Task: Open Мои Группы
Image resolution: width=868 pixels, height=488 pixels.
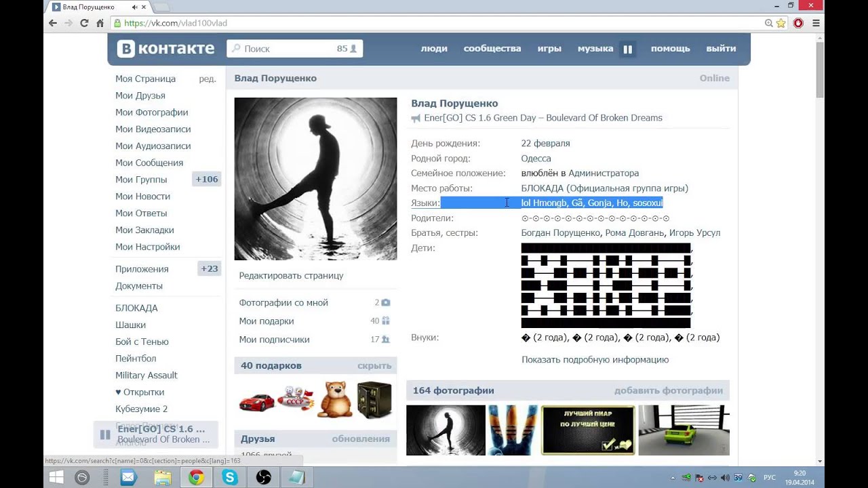Action: click(141, 180)
